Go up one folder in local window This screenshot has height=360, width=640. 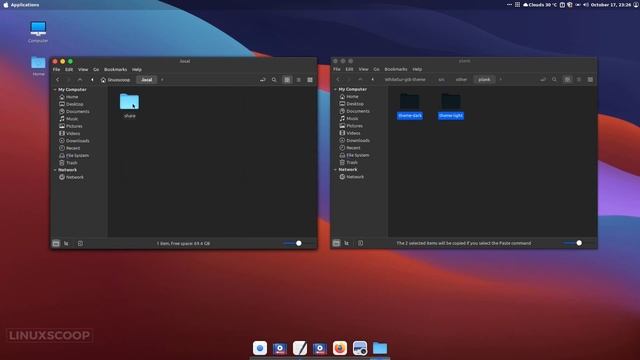(80, 80)
